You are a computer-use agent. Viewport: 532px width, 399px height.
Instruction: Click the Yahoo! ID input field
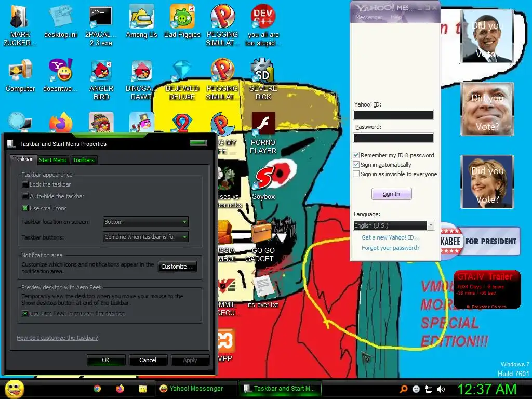[x=393, y=115]
